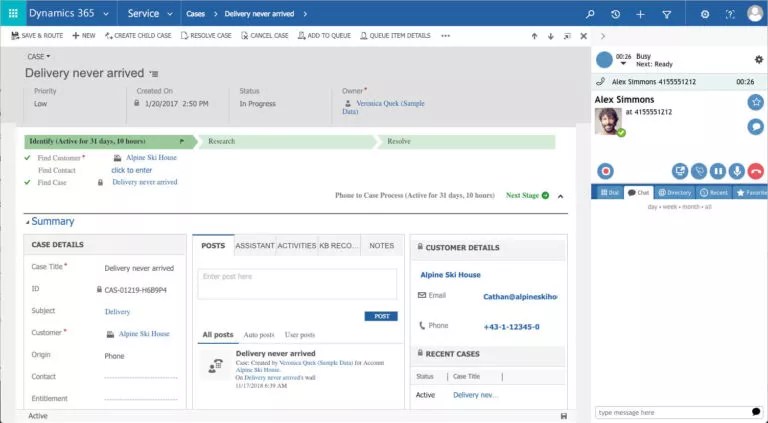The image size is (768, 423).
Task: Expand chevron after Delivery never arrived breadcrumb
Action: click(305, 14)
